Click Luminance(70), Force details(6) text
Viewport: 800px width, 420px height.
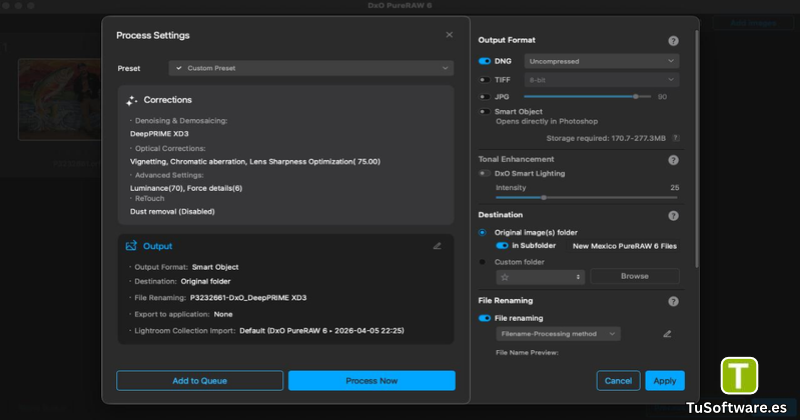(x=186, y=188)
